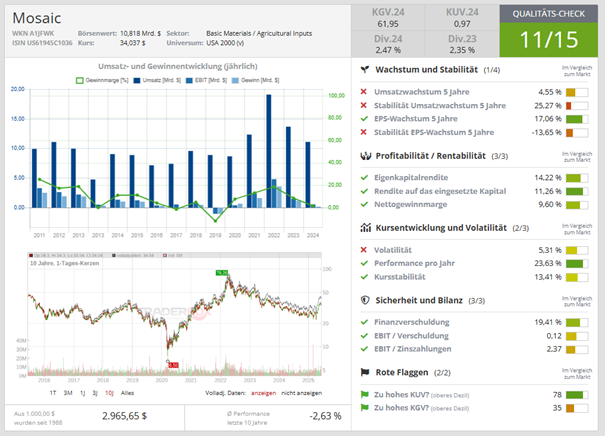Click the check beside Rendite auf das eingesetzte Kapital
Viewport: 605px width, 436px height.
(x=364, y=191)
